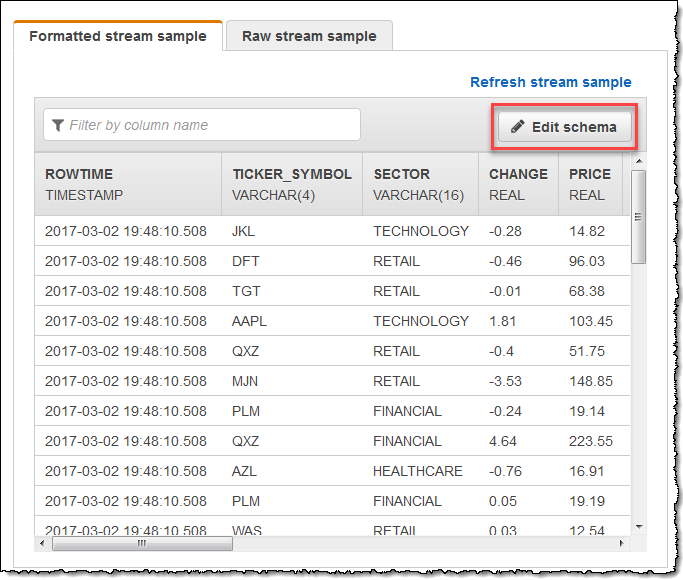Screen dimensions: 683x580
Task: Grab the horizontal scrollbar thumb
Action: pyautogui.click(x=140, y=543)
